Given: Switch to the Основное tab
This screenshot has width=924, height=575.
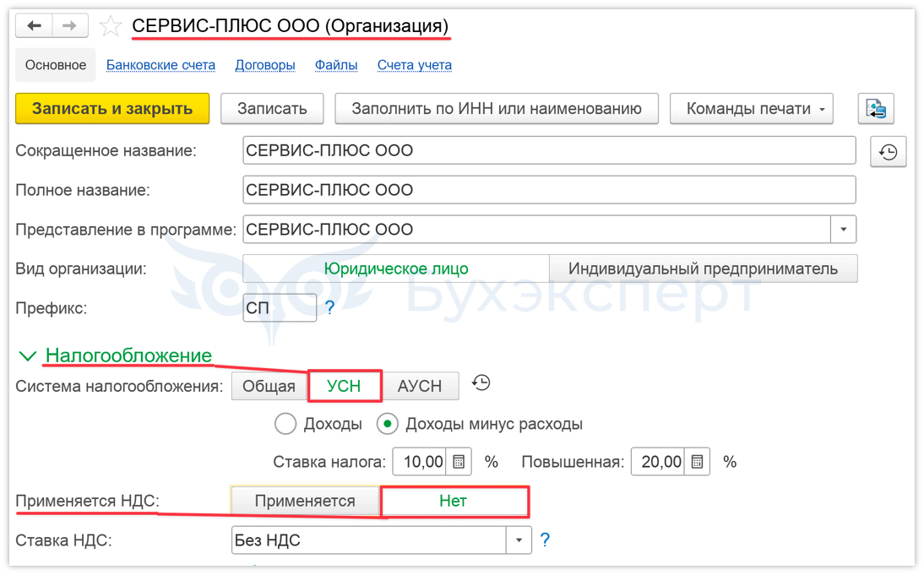Looking at the screenshot, I should click(x=56, y=65).
